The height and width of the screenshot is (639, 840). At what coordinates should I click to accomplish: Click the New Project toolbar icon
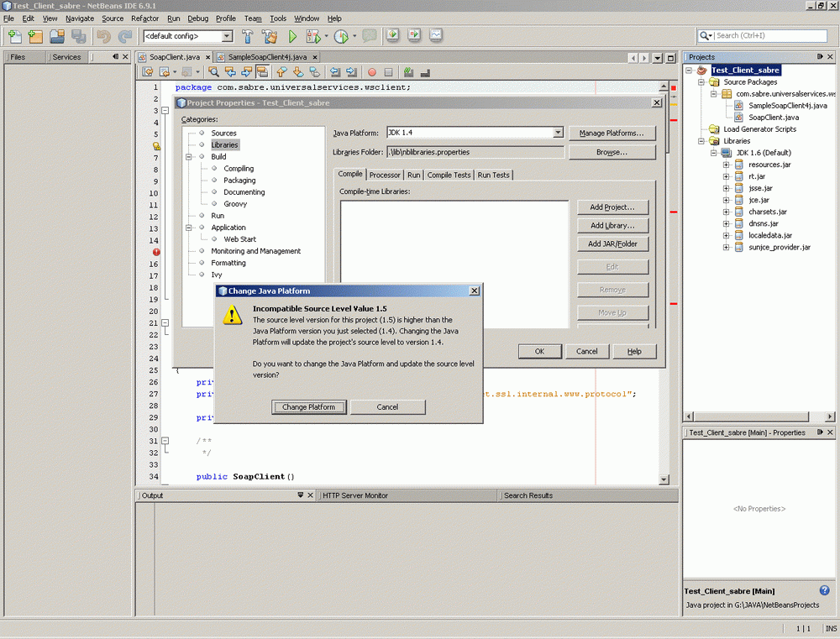35,36
